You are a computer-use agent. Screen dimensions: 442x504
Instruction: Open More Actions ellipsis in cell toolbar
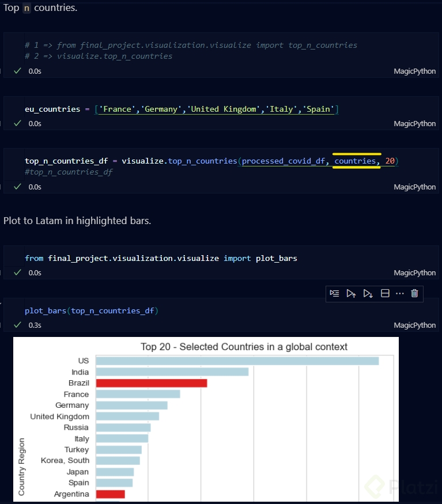coord(400,293)
